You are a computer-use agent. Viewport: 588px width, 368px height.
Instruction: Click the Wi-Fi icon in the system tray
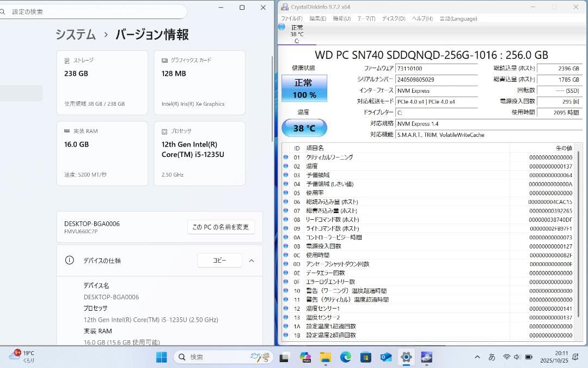point(507,357)
